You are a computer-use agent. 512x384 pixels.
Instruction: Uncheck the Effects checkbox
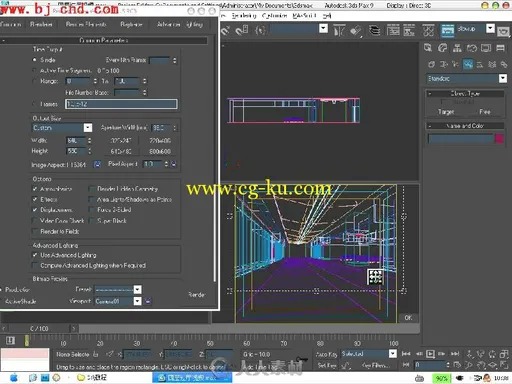coord(35,199)
